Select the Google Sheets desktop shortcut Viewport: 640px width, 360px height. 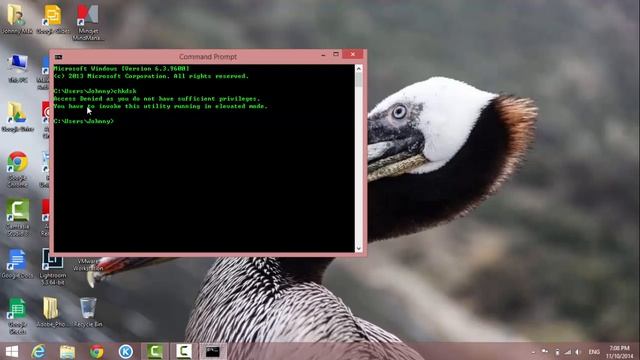(x=17, y=316)
